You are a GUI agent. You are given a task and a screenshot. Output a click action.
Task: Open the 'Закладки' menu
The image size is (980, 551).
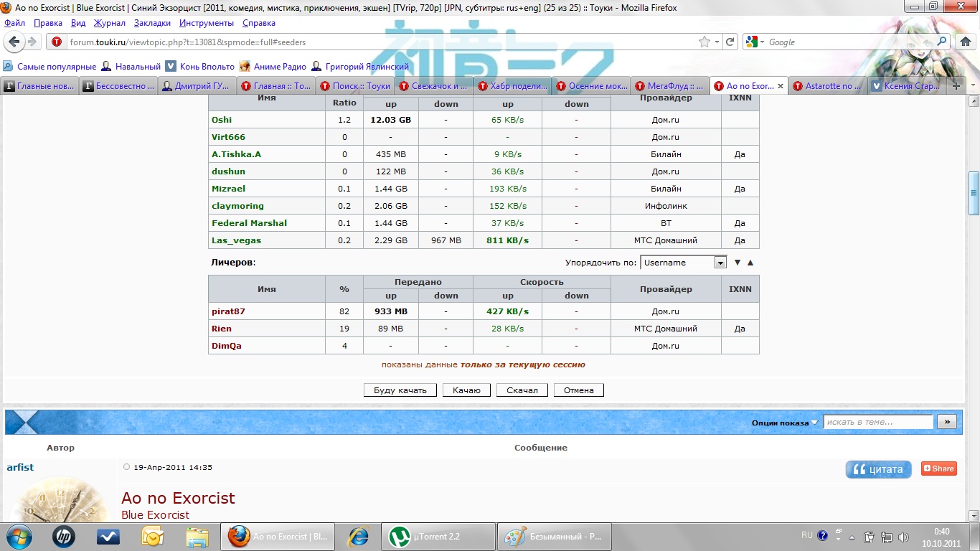click(152, 23)
